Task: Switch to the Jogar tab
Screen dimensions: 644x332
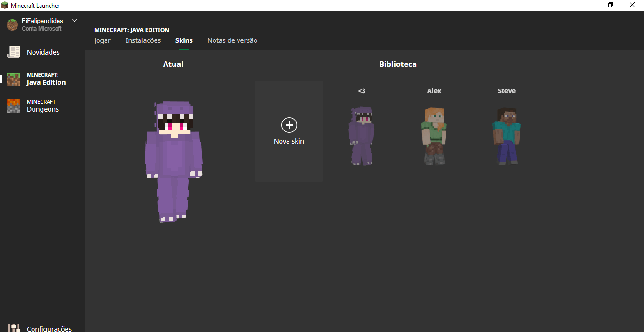Action: [x=102, y=40]
